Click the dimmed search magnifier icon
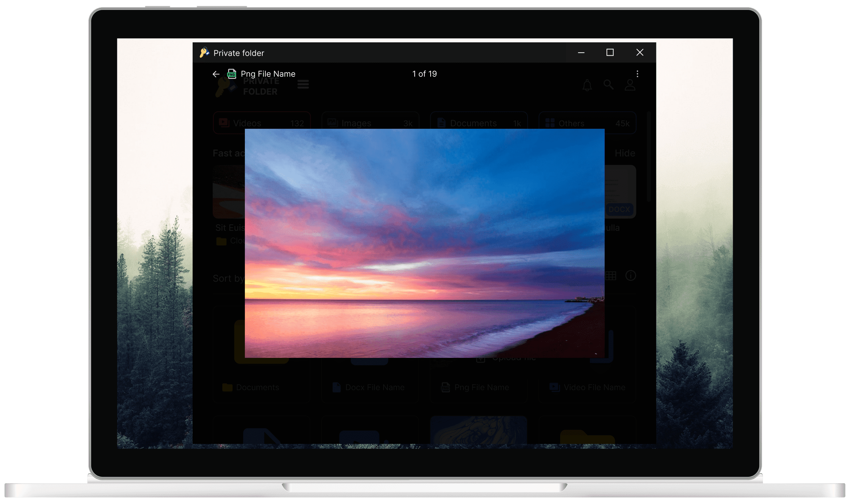The image size is (849, 504). [x=609, y=85]
